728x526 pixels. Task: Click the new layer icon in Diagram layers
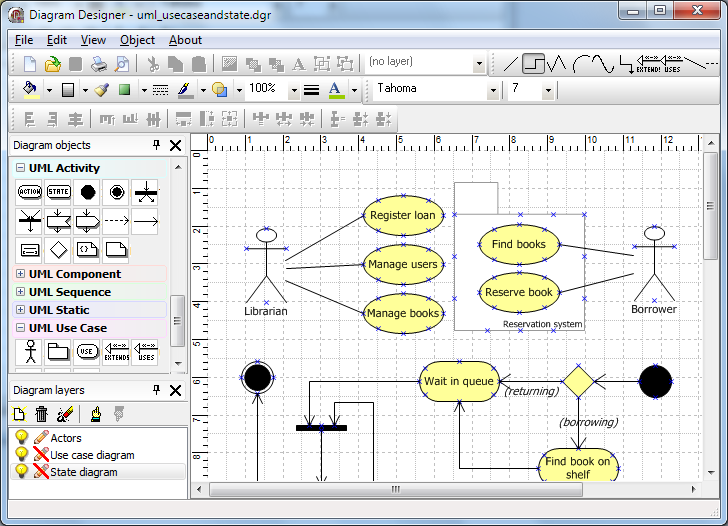pyautogui.click(x=19, y=414)
